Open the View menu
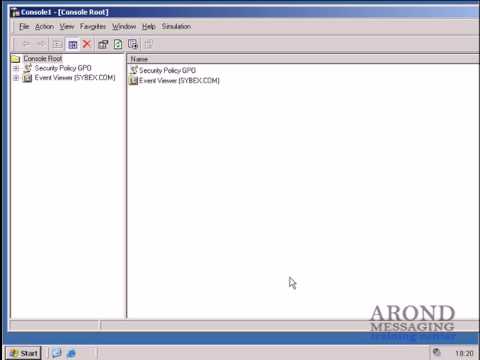480x360 pixels. point(67,27)
